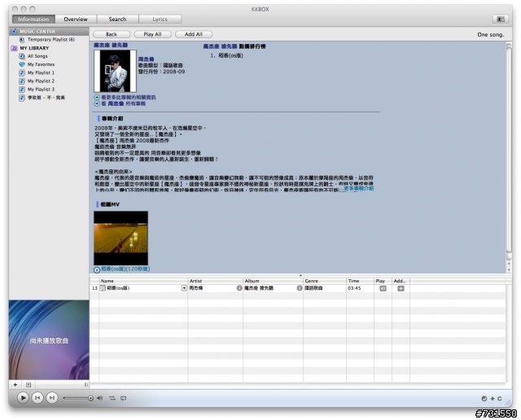Open My Favorites list
The height and width of the screenshot is (420, 521).
[41, 64]
